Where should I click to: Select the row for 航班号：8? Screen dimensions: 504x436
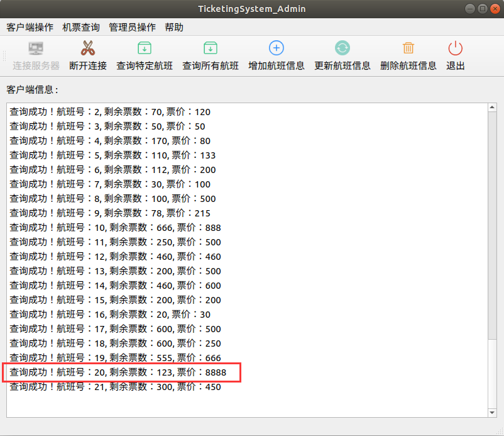coord(112,199)
